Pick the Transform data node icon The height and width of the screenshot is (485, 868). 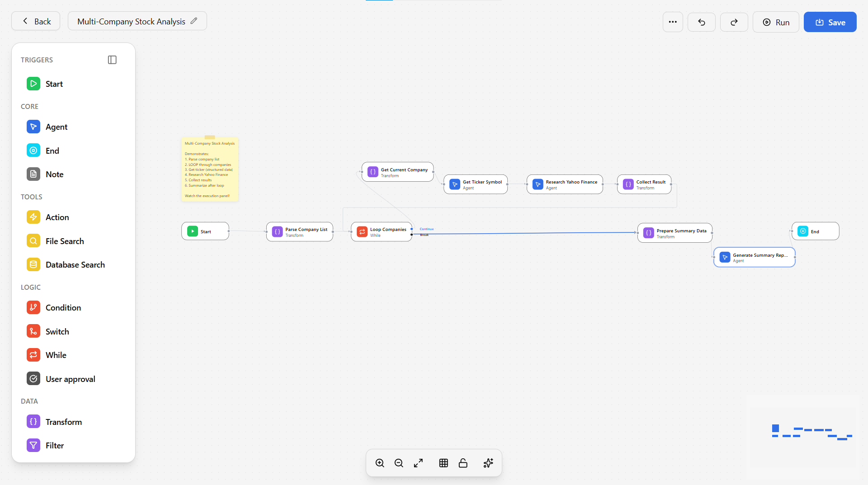point(33,422)
